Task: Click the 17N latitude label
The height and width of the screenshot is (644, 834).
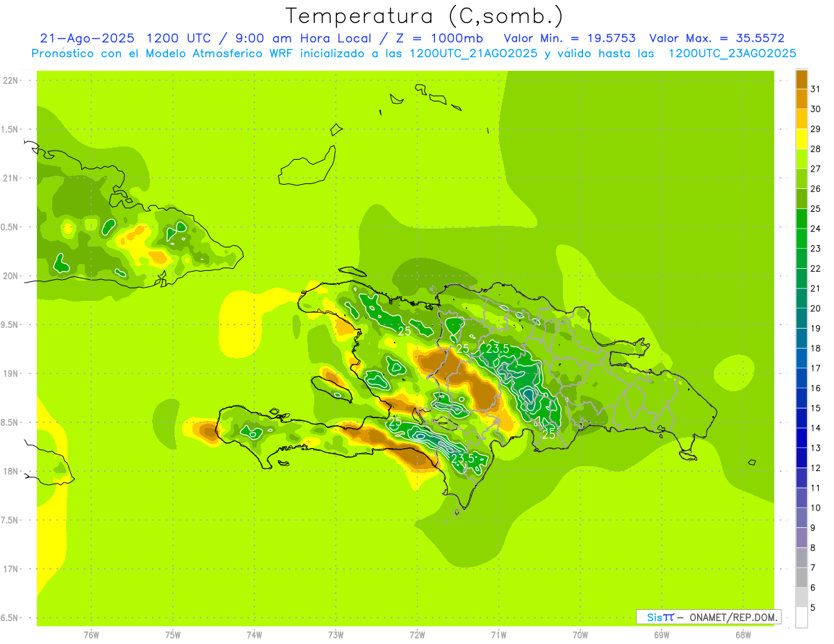Action: (x=10, y=569)
